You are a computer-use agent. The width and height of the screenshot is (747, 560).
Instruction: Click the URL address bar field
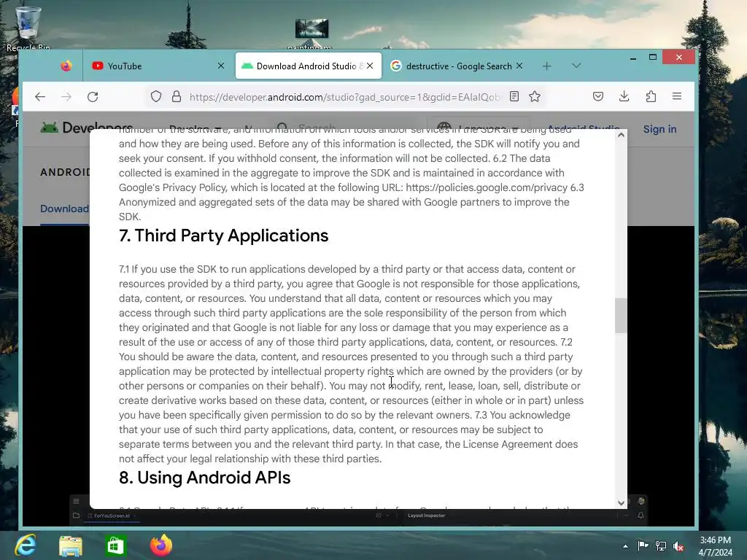345,97
